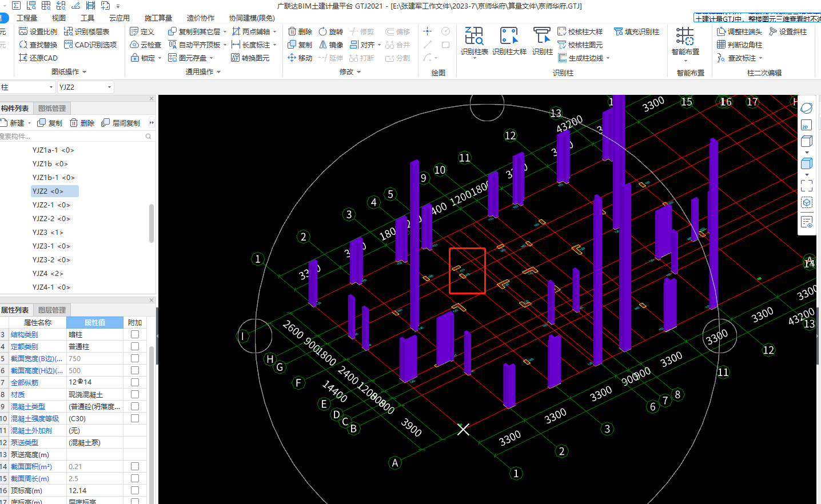821x504 pixels.
Task: Click 查找替换 find and replace
Action: pos(38,45)
